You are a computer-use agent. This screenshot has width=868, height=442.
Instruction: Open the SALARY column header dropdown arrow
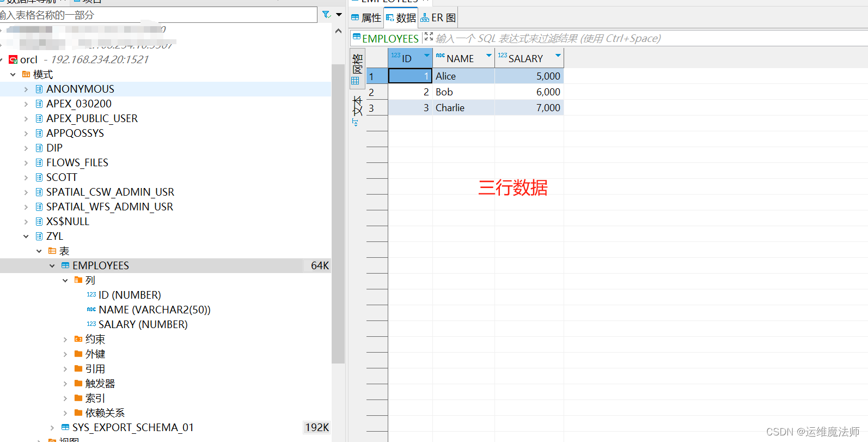click(x=558, y=56)
